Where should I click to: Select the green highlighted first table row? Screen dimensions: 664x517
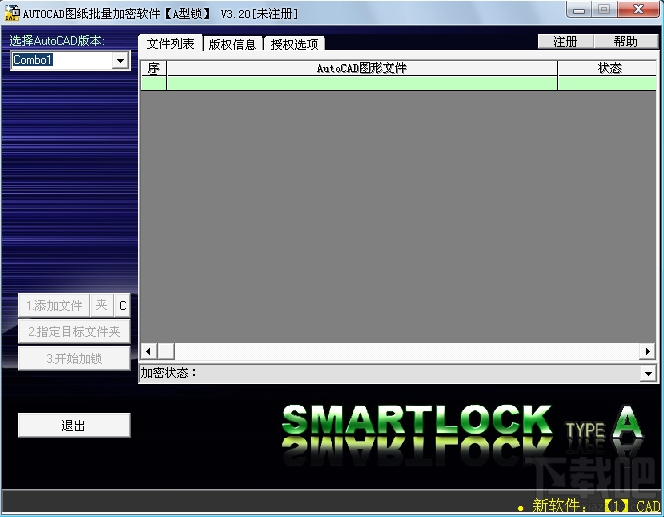pyautogui.click(x=398, y=83)
